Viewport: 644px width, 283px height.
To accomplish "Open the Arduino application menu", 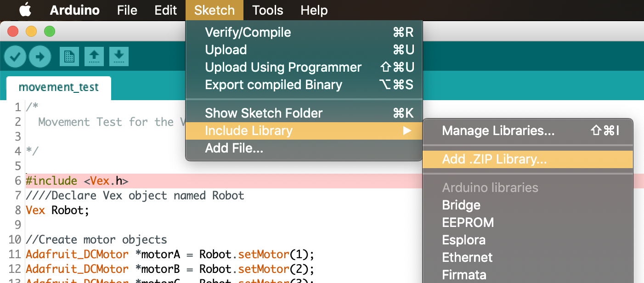I will 74,10.
